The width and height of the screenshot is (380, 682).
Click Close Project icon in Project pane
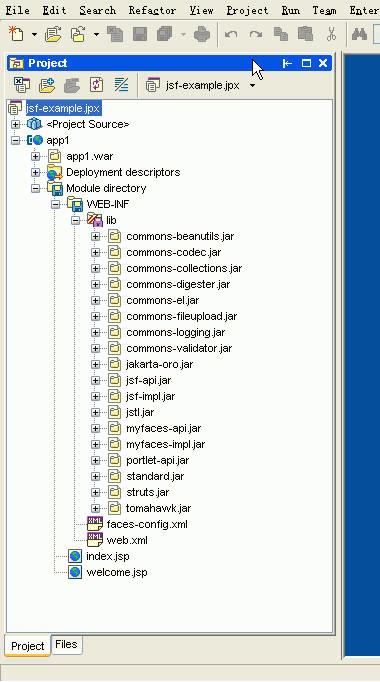pyautogui.click(x=21, y=85)
